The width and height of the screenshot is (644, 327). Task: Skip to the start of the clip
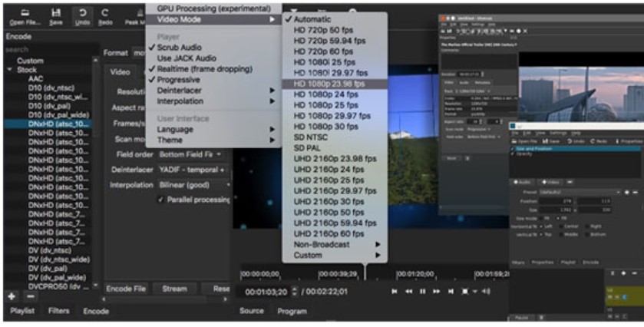tap(395, 291)
